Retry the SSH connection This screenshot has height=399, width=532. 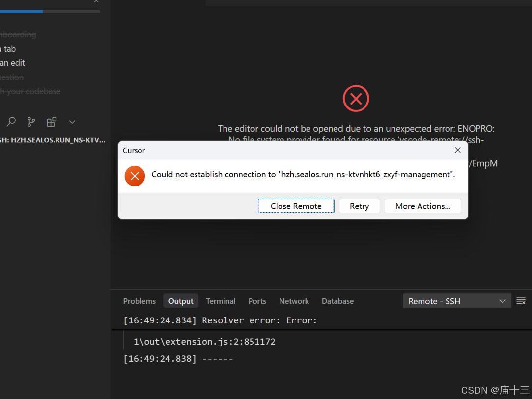(359, 206)
